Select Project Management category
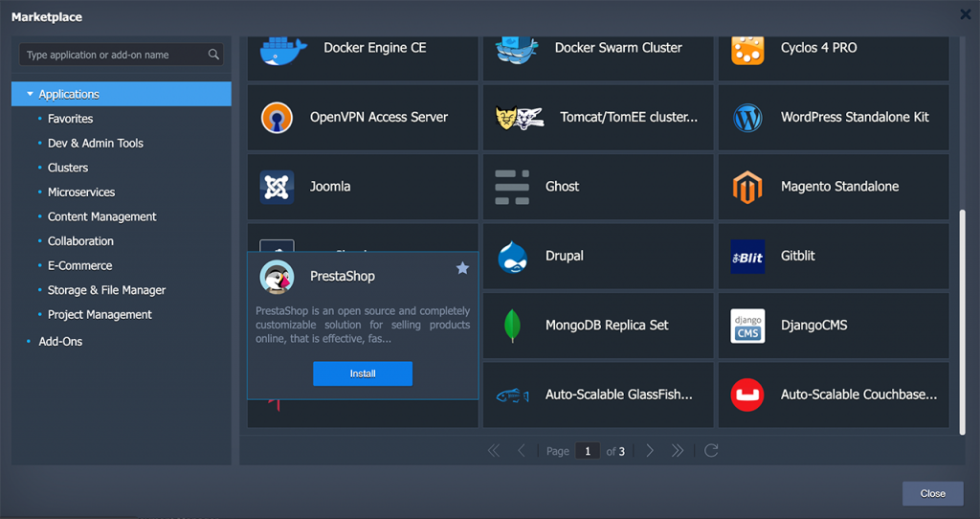The width and height of the screenshot is (980, 519). pyautogui.click(x=100, y=314)
